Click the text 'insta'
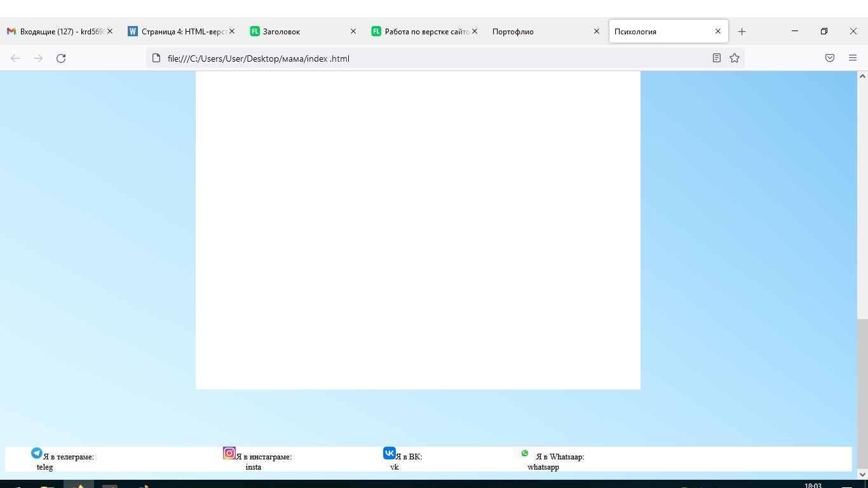 coord(254,467)
